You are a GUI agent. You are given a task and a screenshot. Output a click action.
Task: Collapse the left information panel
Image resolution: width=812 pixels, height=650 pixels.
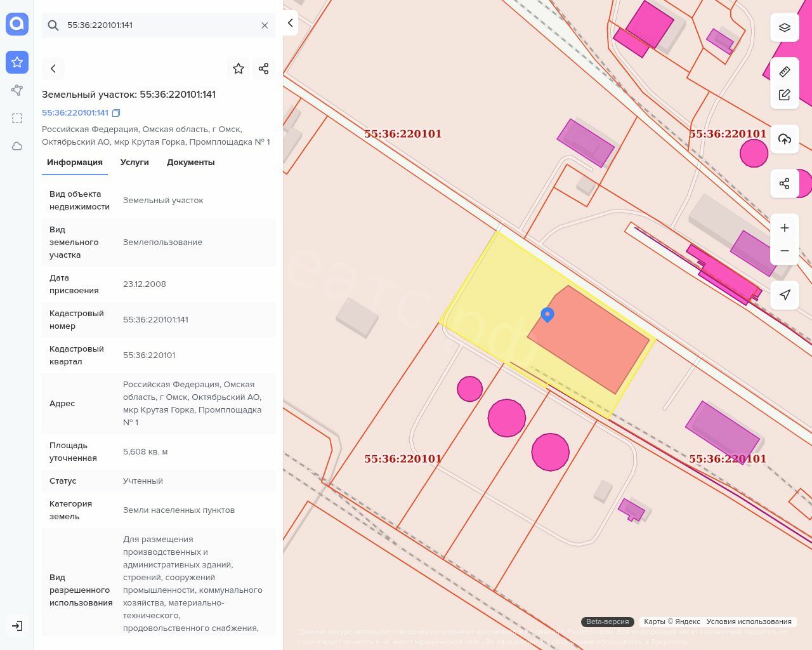coord(291,23)
